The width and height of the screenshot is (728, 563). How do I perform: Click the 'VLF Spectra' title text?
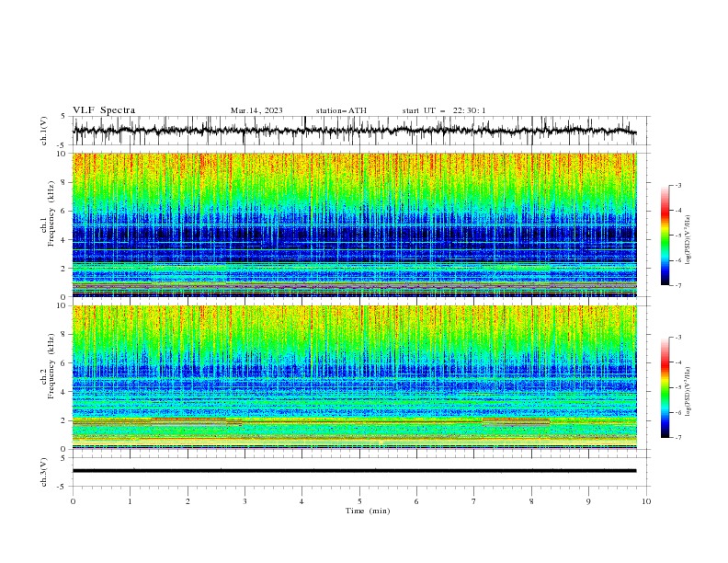[x=104, y=110]
